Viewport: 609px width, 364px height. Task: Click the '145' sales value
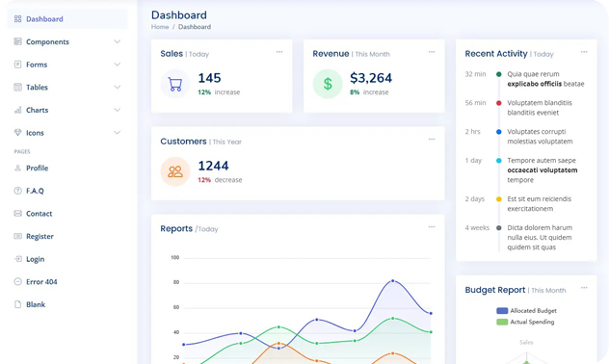209,78
